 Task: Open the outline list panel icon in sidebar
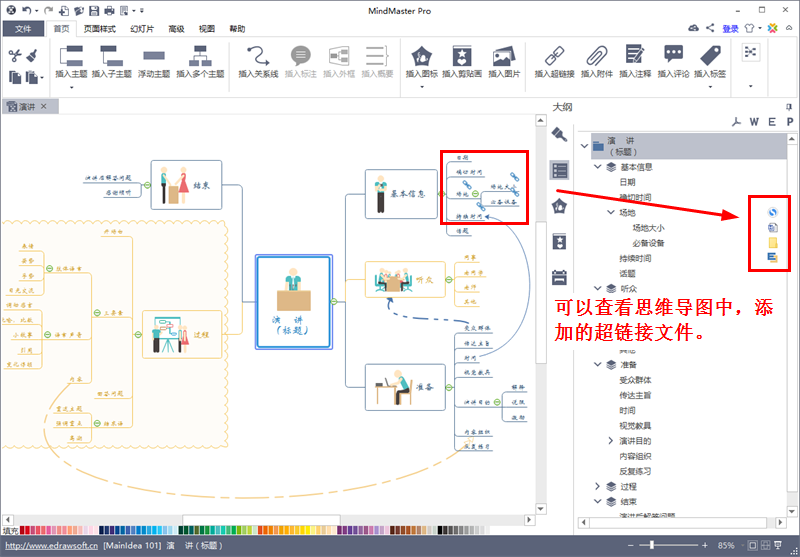coord(560,170)
